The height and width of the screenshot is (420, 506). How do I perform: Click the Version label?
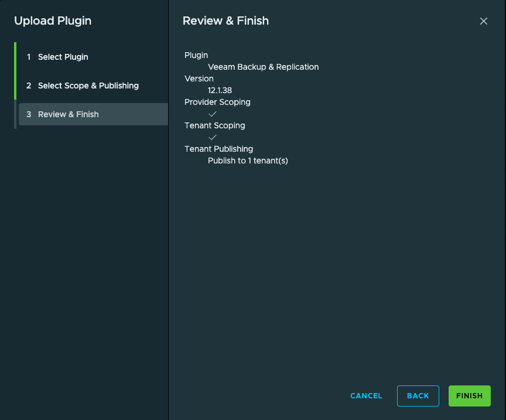tap(199, 78)
